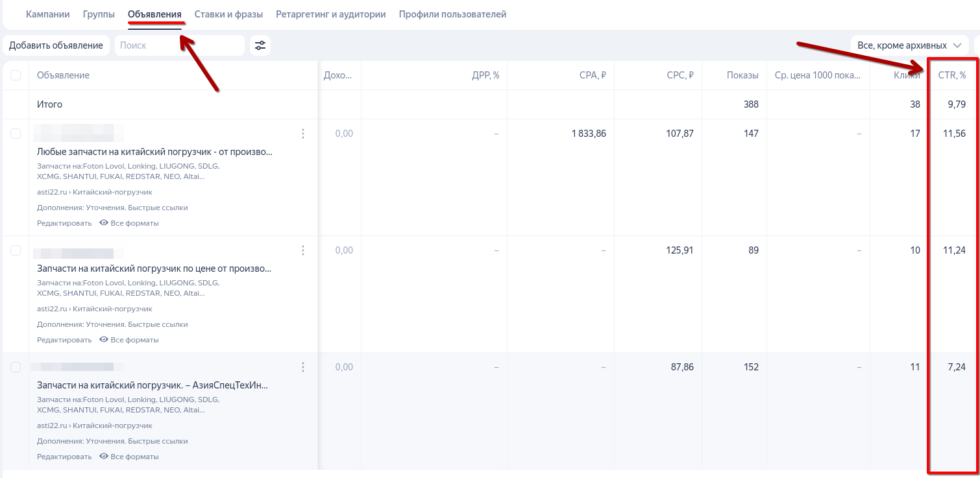980x478 pixels.
Task: Switch to the Кампании tab
Action: (x=47, y=14)
